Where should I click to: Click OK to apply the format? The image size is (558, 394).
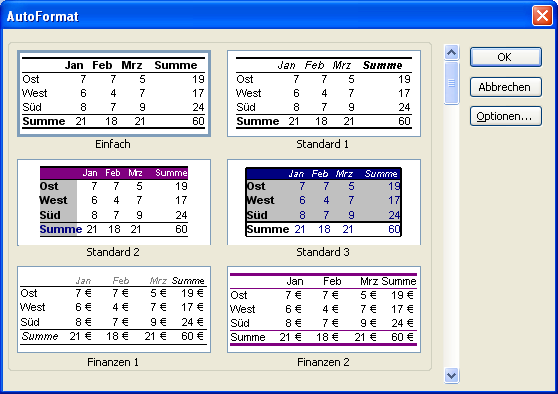click(506, 57)
